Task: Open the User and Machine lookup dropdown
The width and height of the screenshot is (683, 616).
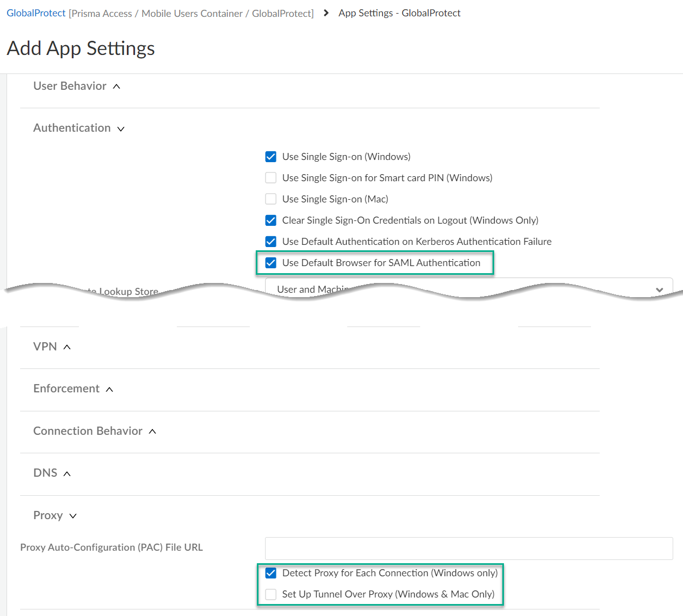Action: (659, 290)
